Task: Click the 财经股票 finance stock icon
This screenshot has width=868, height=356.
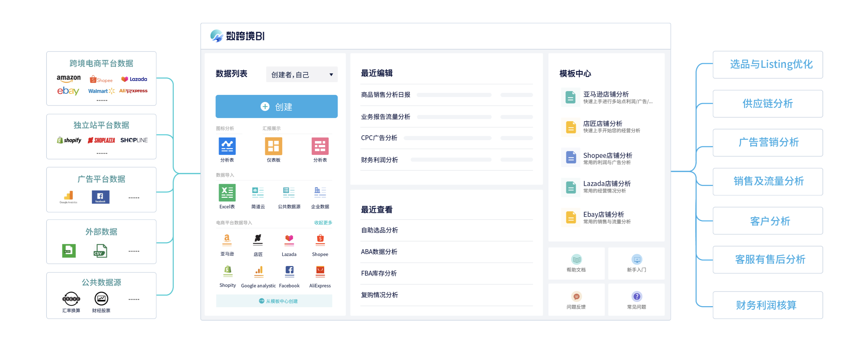Action: click(x=101, y=299)
